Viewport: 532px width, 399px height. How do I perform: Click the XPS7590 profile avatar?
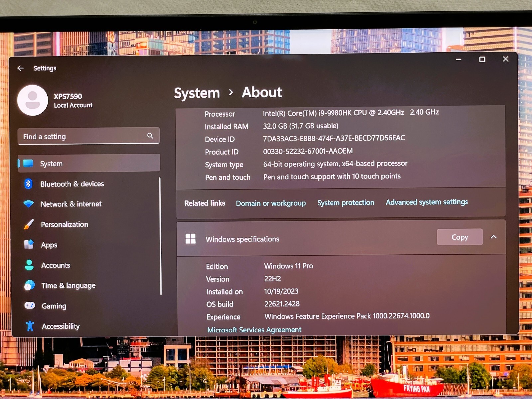[33, 100]
